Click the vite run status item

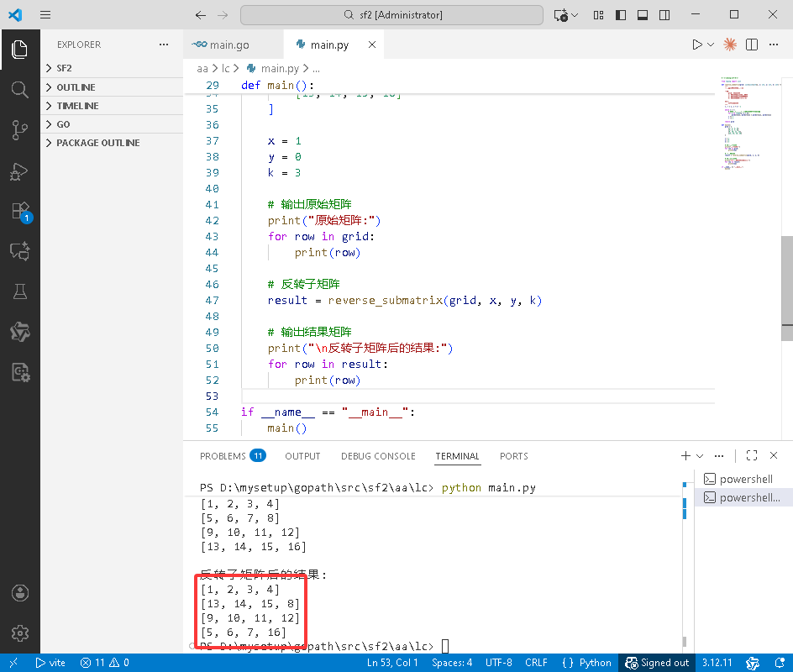[x=50, y=663]
